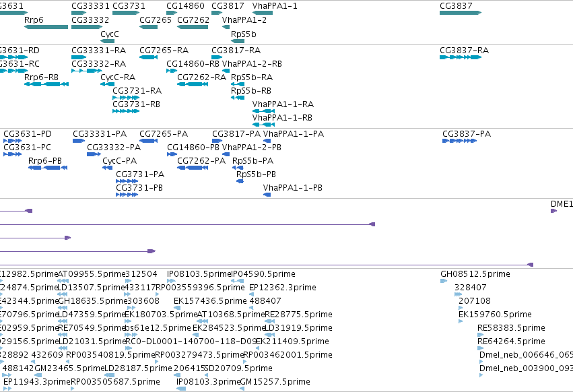Select the CG33331-PA protein label

[x=100, y=134]
